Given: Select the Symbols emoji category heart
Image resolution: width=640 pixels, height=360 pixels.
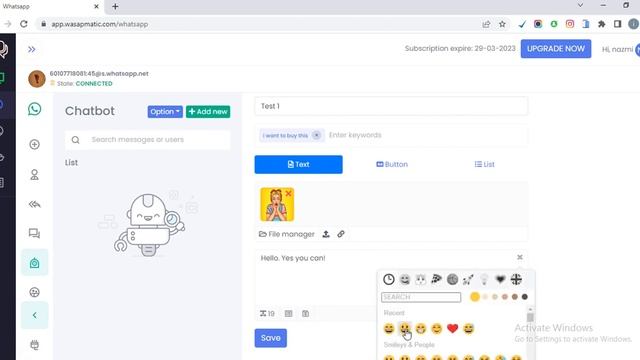Looking at the screenshot, I should point(500,280).
